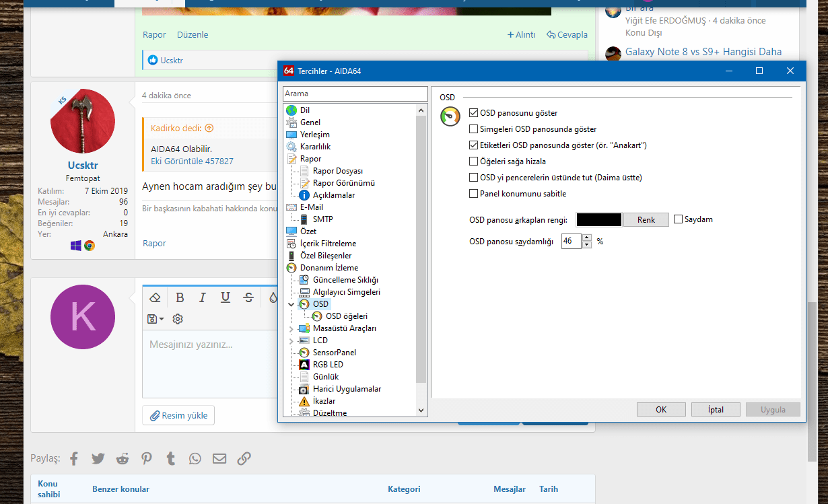The height and width of the screenshot is (504, 828).
Task: Enable Simgeleri OSD panosunda göster
Action: tap(473, 129)
